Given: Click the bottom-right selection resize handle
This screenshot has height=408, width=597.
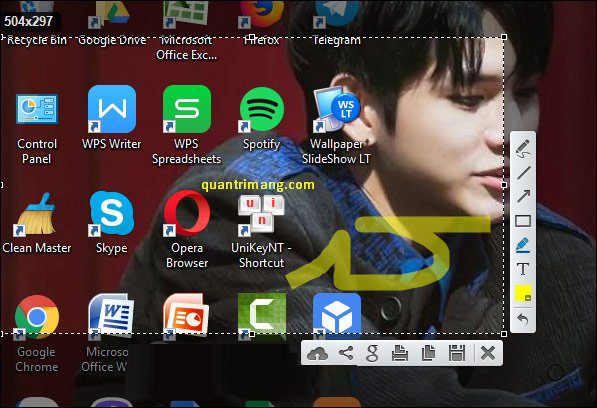Looking at the screenshot, I should tap(504, 334).
